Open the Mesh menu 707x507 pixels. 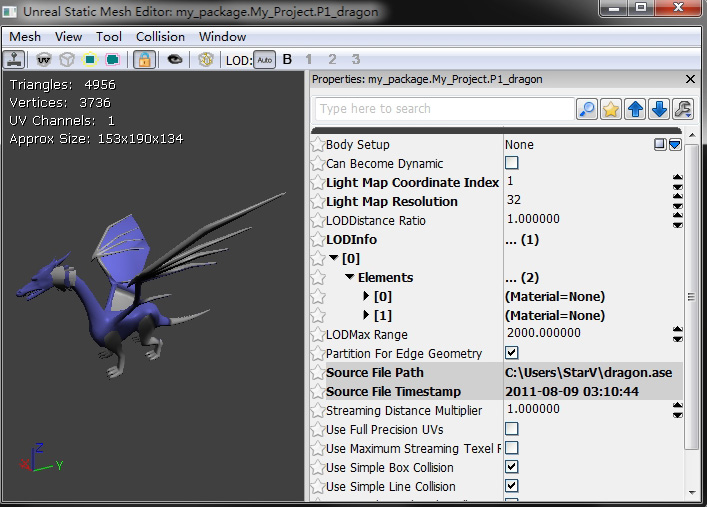(25, 37)
